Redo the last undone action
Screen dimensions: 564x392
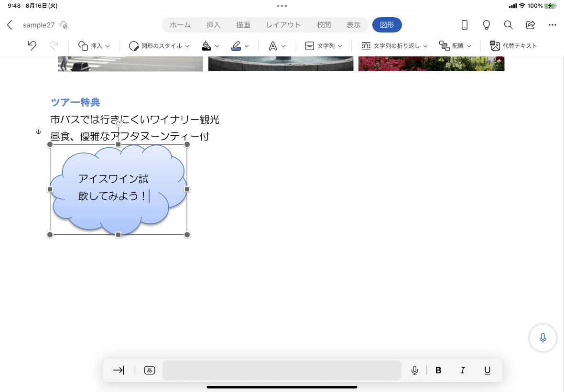[x=54, y=46]
